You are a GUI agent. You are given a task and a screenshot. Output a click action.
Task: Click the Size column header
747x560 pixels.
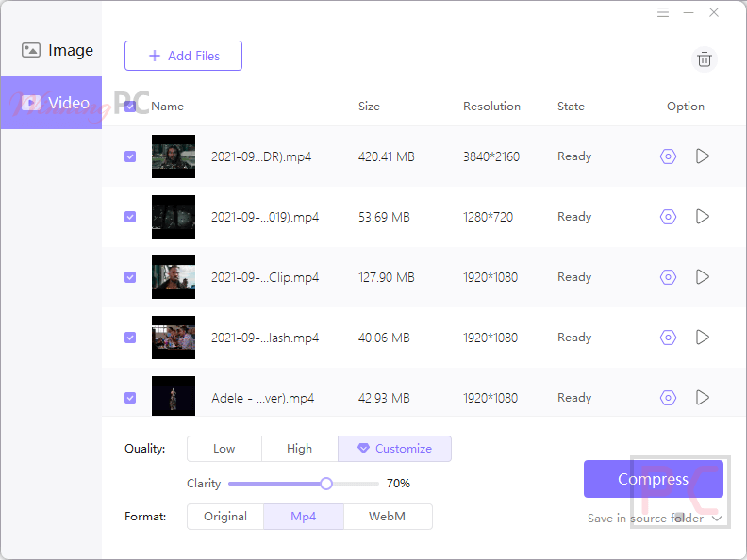click(369, 107)
